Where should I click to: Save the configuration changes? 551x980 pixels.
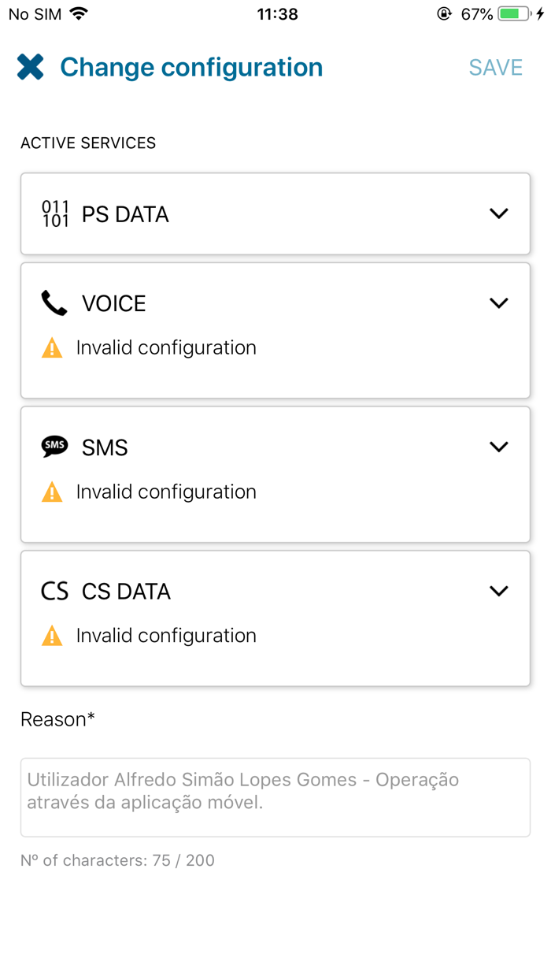495,68
